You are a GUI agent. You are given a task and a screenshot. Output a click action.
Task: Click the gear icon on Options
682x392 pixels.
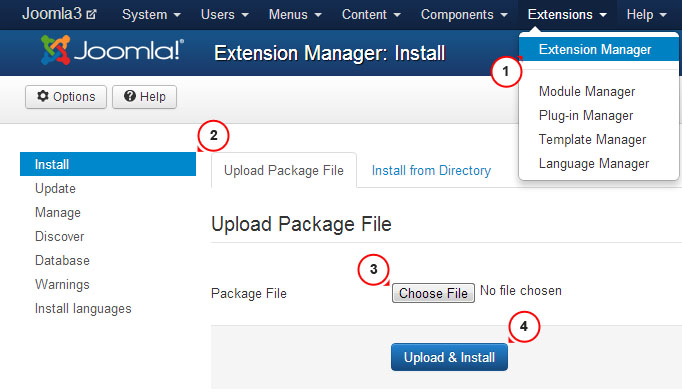pyautogui.click(x=43, y=96)
